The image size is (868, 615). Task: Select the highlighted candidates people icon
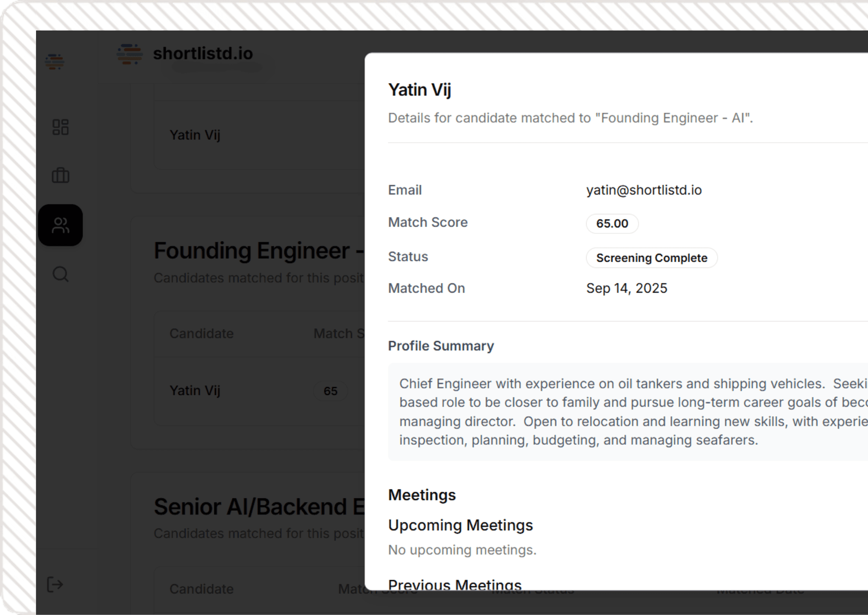click(60, 225)
